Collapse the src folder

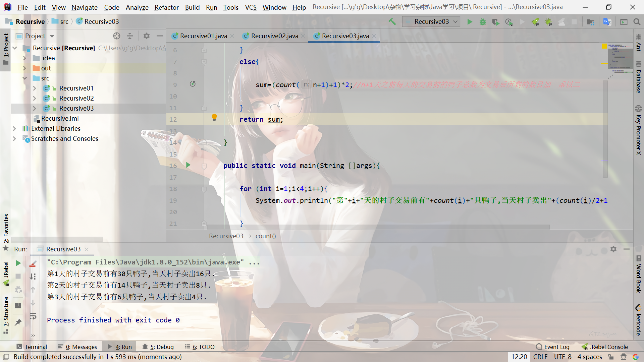coord(24,78)
